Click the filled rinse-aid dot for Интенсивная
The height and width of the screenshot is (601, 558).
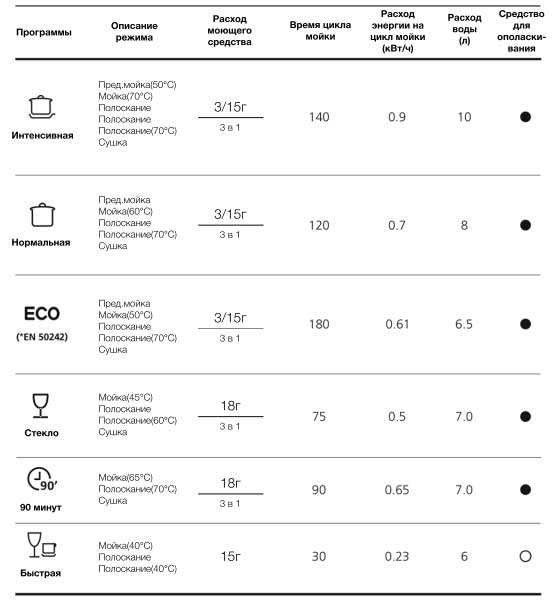coord(525,117)
